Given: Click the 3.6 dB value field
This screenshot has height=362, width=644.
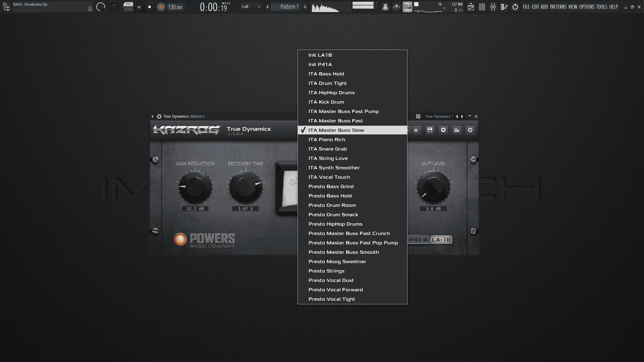Looking at the screenshot, I should [433, 208].
